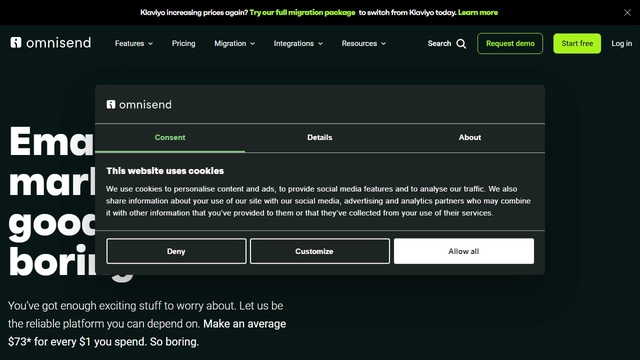Expand the Features dropdown menu

(134, 43)
